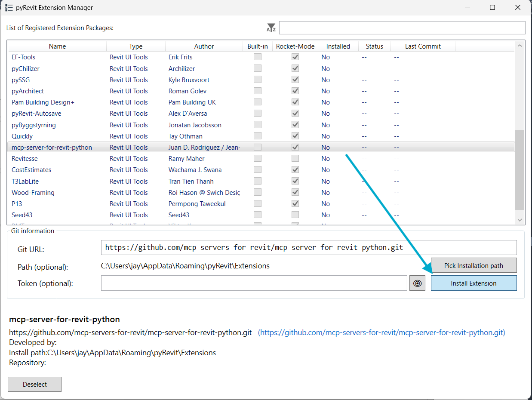Select the pySSG extension row
Image resolution: width=532 pixels, height=400 pixels.
(x=261, y=80)
